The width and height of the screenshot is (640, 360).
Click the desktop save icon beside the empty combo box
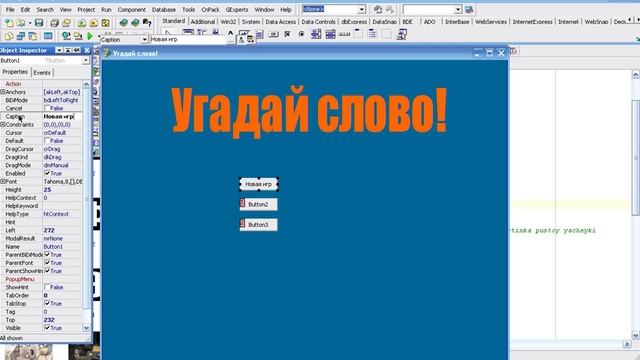coord(469,9)
